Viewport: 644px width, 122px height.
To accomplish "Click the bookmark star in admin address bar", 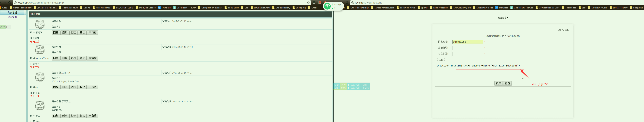I will click(308, 3).
